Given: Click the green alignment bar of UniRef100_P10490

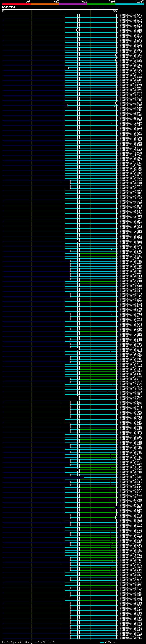Looking at the screenshot, I should (x=98, y=301).
